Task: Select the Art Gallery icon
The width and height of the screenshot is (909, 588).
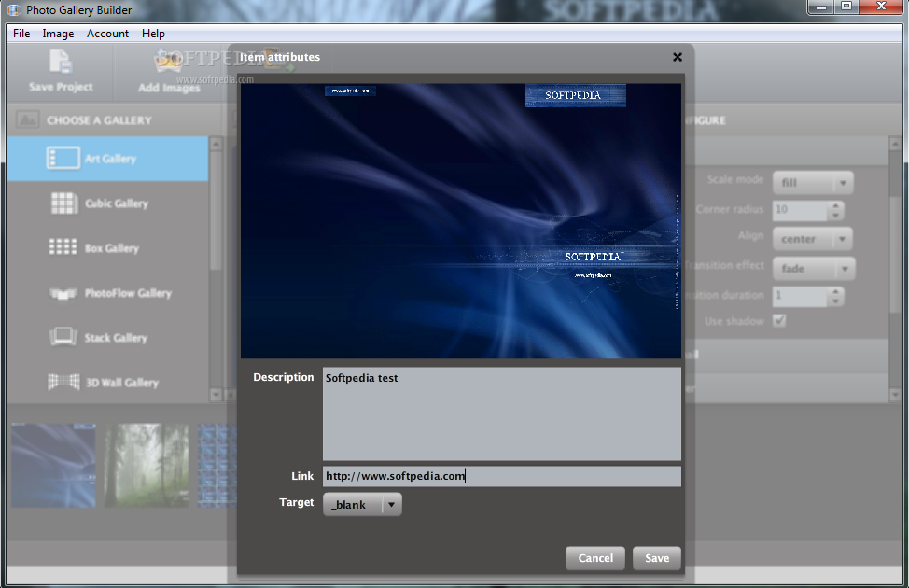Action: click(63, 159)
